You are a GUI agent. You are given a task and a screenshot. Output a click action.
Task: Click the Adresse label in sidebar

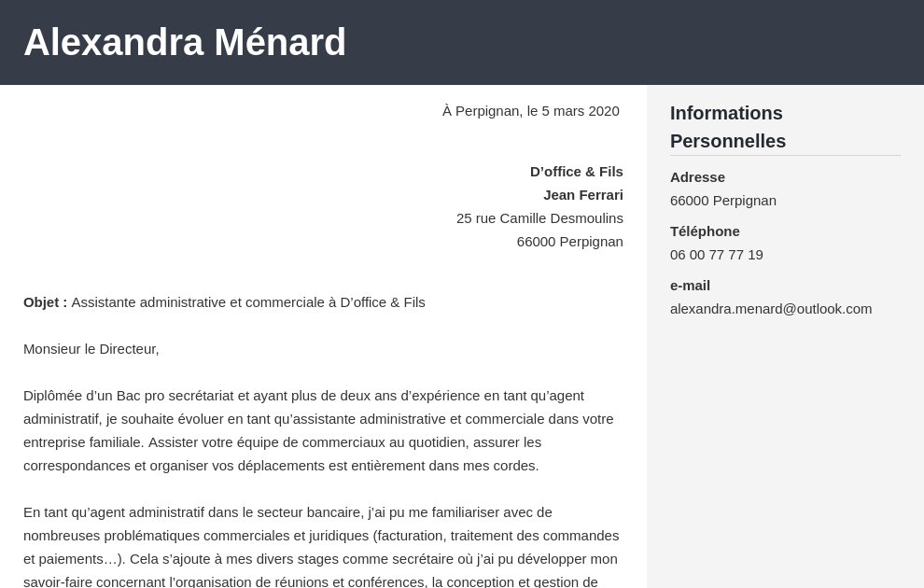pyautogui.click(x=697, y=177)
